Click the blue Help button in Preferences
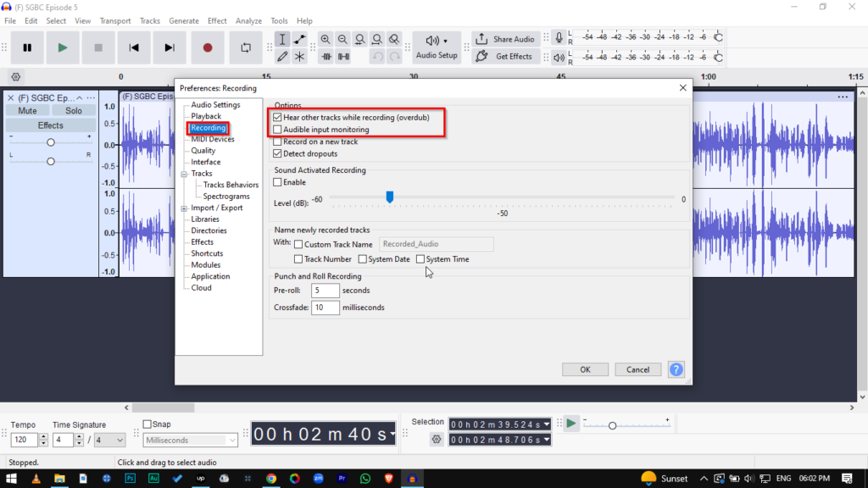 (x=676, y=369)
